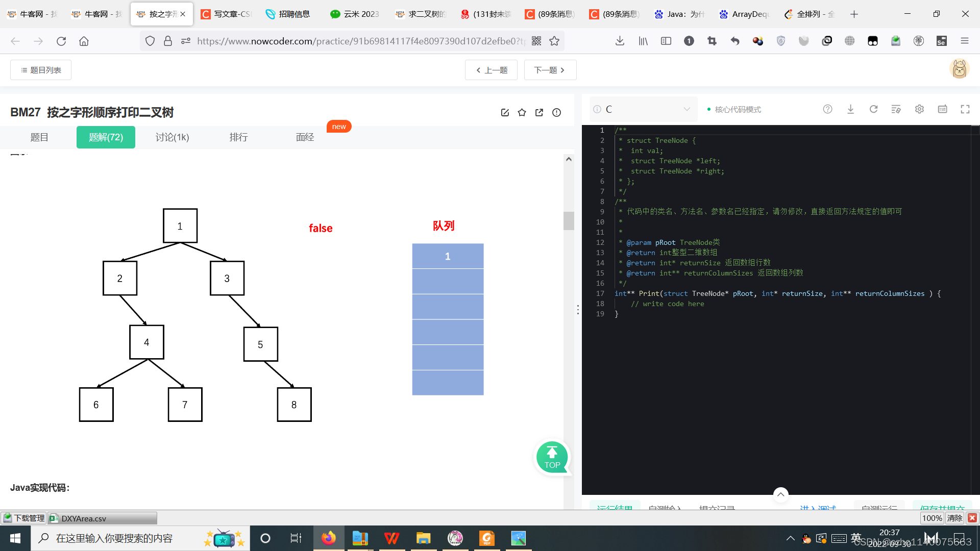
Task: Go to browser home page
Action: pos(84,41)
